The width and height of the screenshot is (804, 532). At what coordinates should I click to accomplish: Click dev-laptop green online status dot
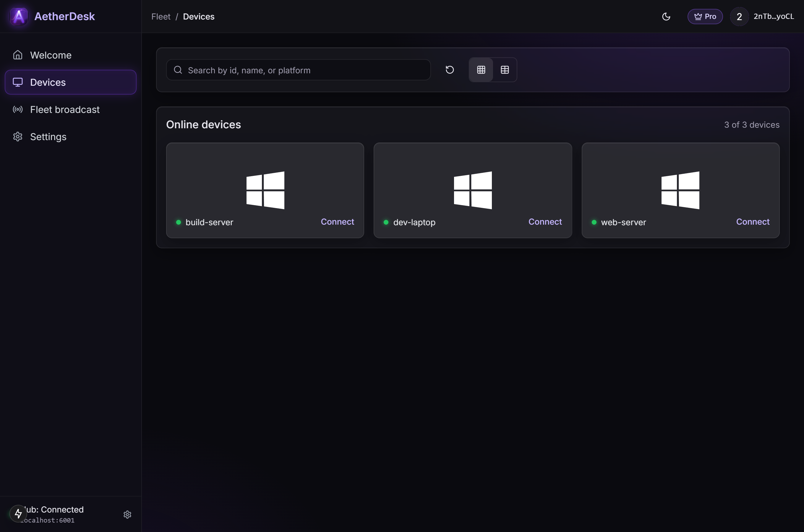coord(386,222)
